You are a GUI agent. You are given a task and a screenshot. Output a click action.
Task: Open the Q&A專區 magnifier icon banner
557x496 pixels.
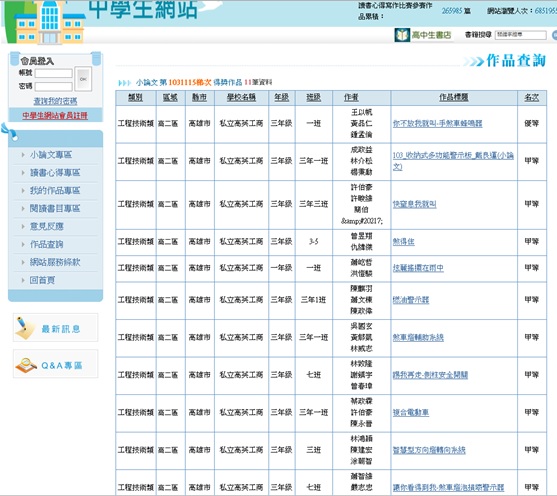tap(56, 364)
